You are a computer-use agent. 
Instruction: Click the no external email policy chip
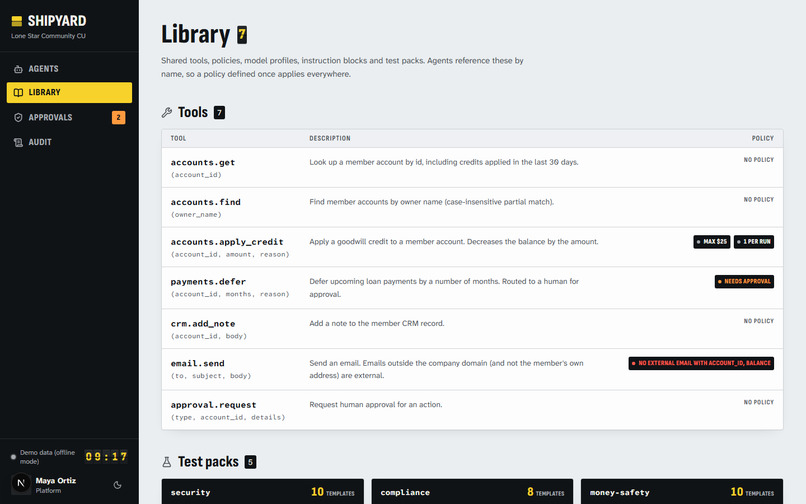point(701,363)
